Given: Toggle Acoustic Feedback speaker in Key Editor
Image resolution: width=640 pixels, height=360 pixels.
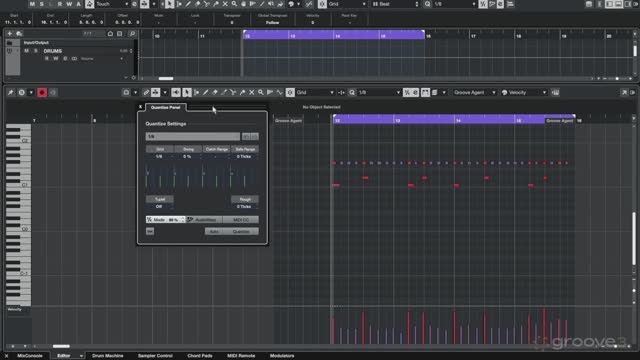Looking at the screenshot, I should coord(176,93).
